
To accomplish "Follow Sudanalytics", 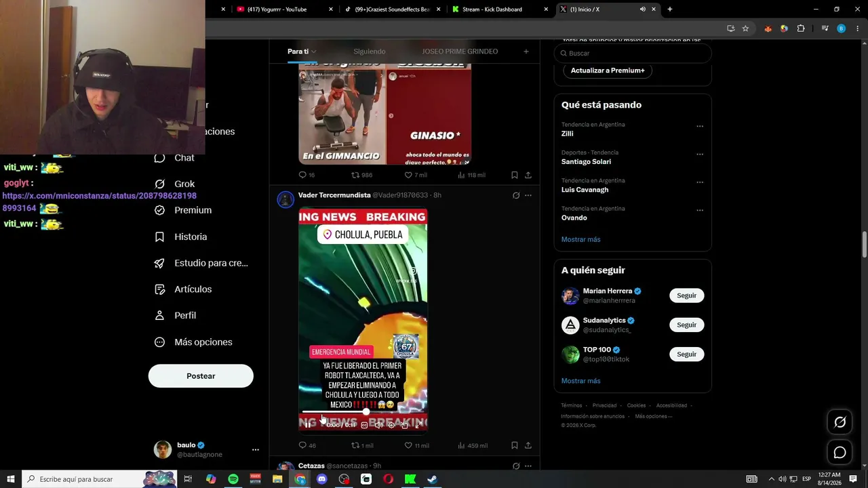I will tap(686, 325).
